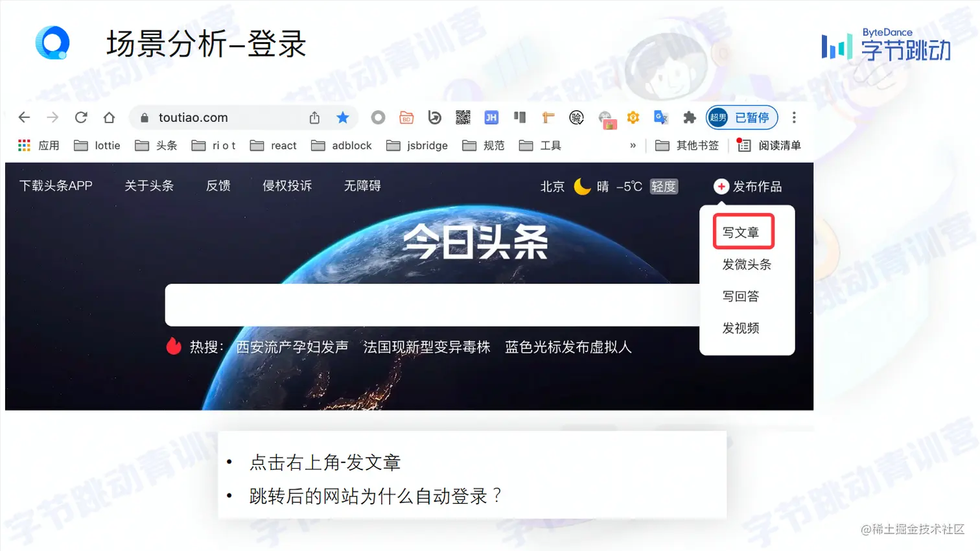Click the 下载头条APP link
This screenshot has width=980, height=551.
[x=56, y=186]
